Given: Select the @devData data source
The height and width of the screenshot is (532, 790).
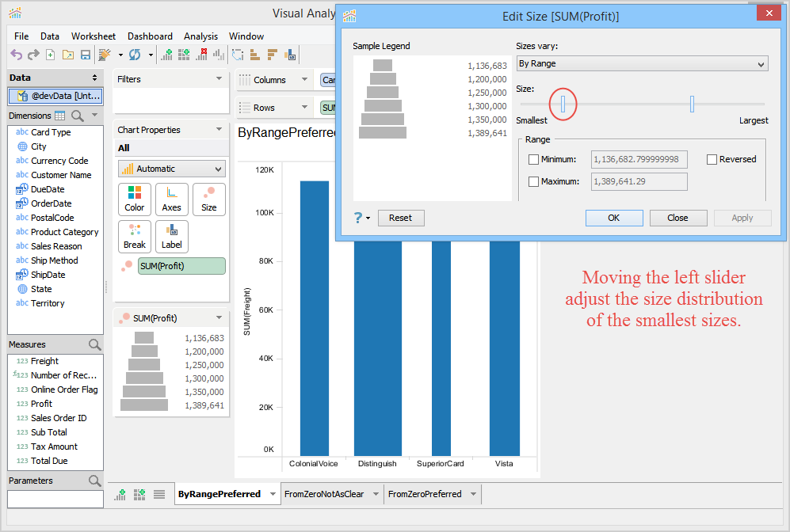Looking at the screenshot, I should [x=55, y=96].
